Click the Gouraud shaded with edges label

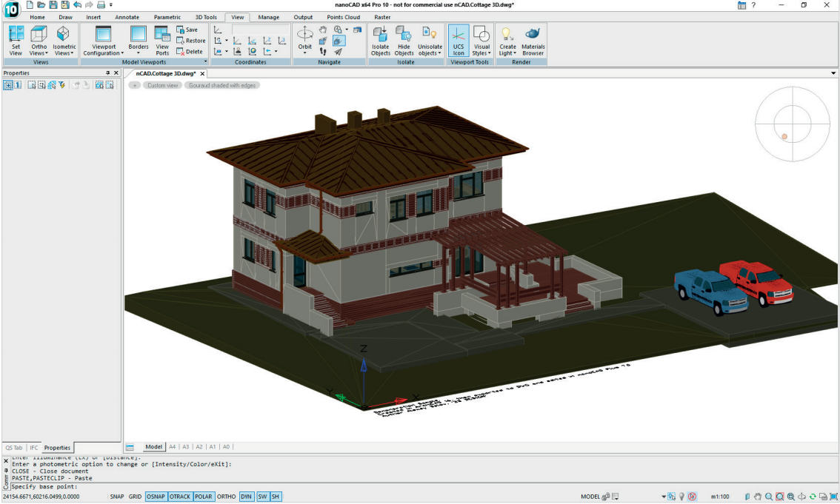pyautogui.click(x=221, y=85)
